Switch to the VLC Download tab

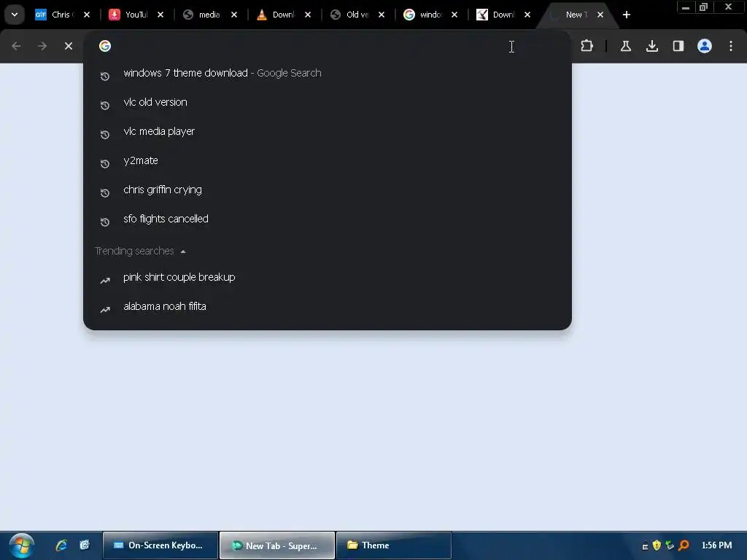(x=283, y=15)
